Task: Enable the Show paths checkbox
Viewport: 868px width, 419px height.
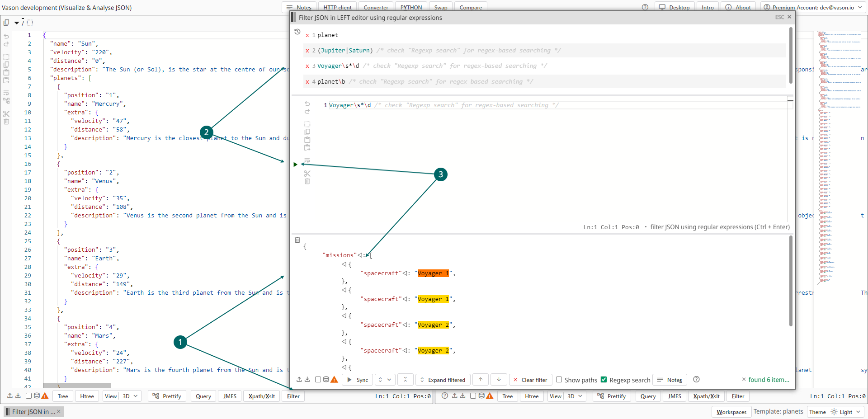Action: pyautogui.click(x=559, y=380)
